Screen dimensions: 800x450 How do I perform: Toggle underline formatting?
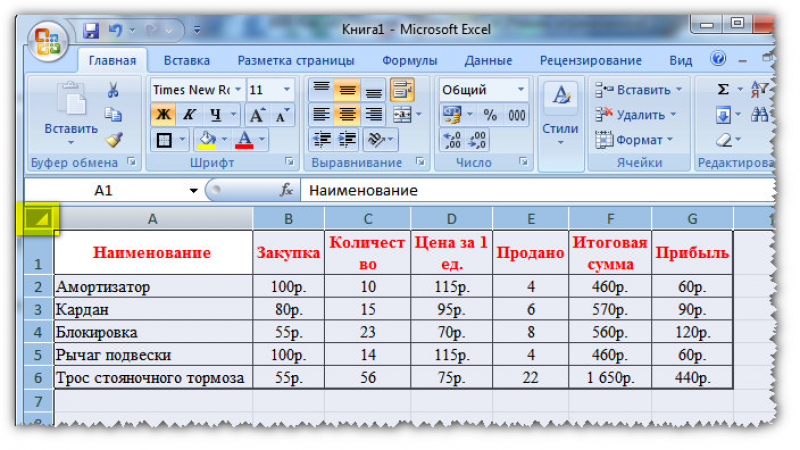click(x=215, y=115)
